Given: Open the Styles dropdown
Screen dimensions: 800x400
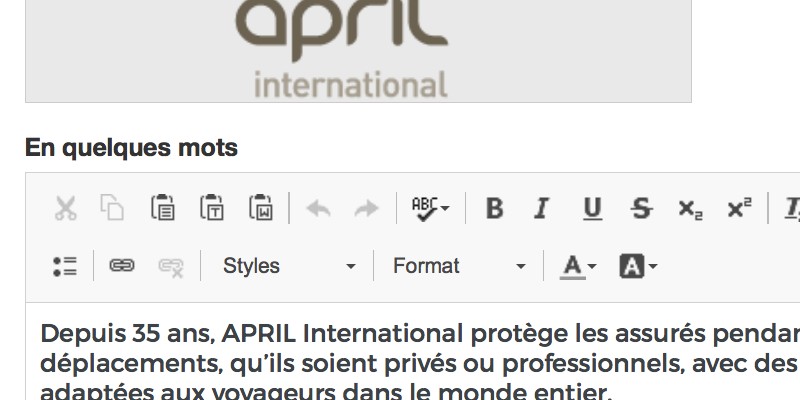Looking at the screenshot, I should pyautogui.click(x=288, y=266).
